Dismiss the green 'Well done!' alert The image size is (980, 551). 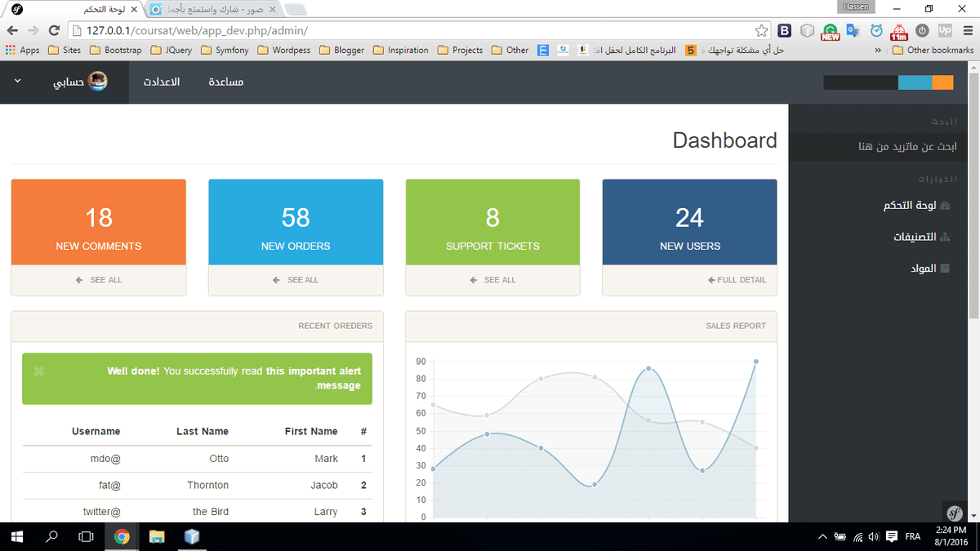[38, 371]
